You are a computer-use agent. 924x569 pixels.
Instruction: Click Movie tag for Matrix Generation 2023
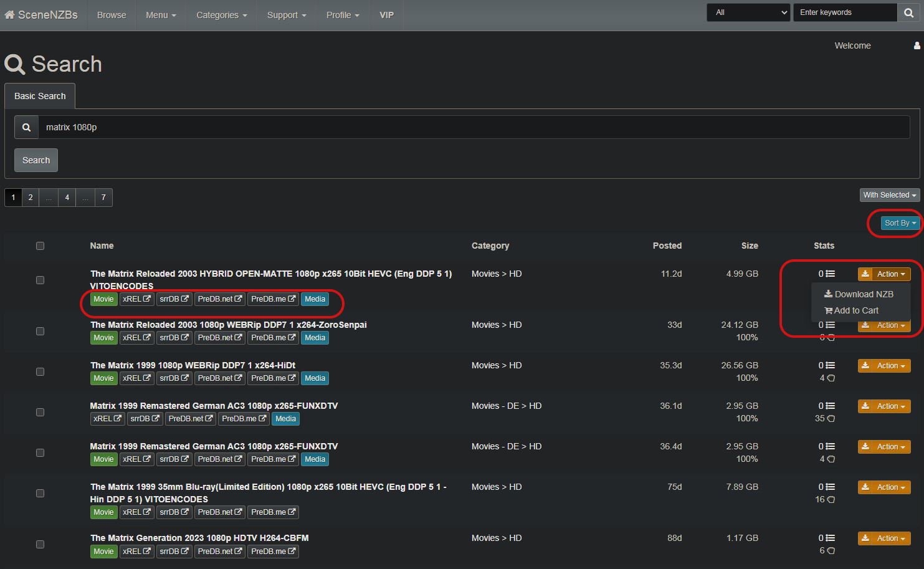point(103,552)
